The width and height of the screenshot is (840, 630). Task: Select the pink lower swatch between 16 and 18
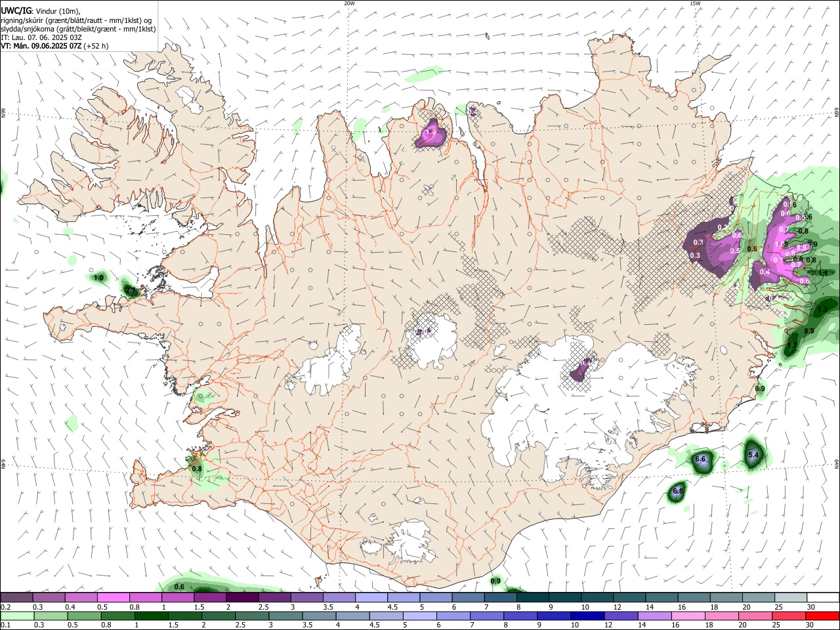click(x=689, y=616)
